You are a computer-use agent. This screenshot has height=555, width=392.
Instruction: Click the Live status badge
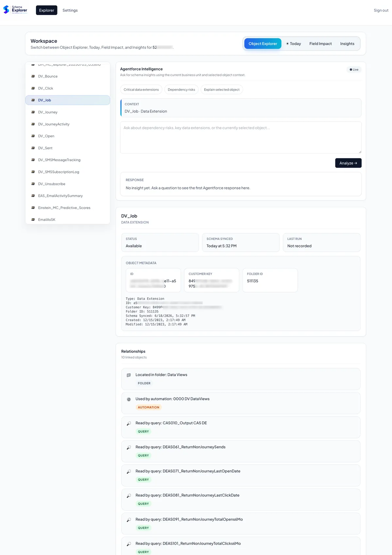click(354, 70)
